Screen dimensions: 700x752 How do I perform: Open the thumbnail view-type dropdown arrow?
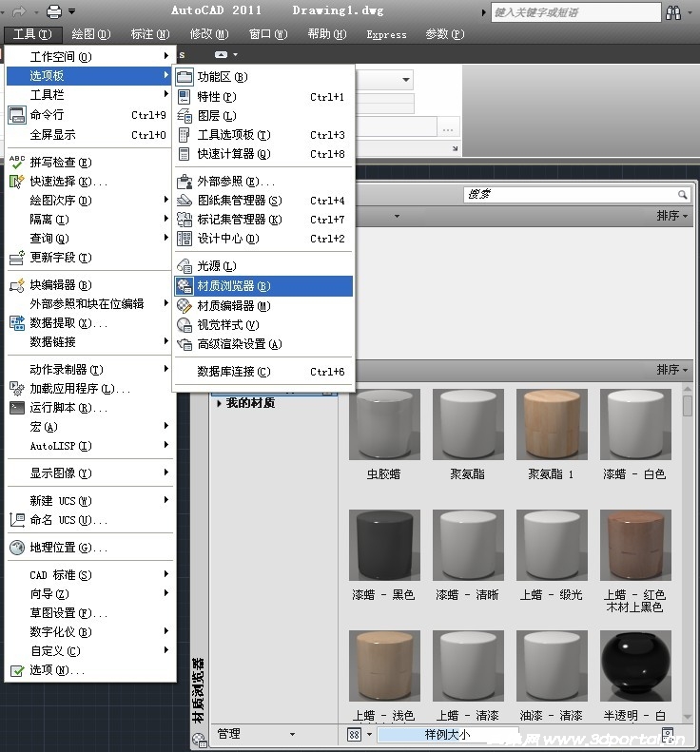point(369,734)
